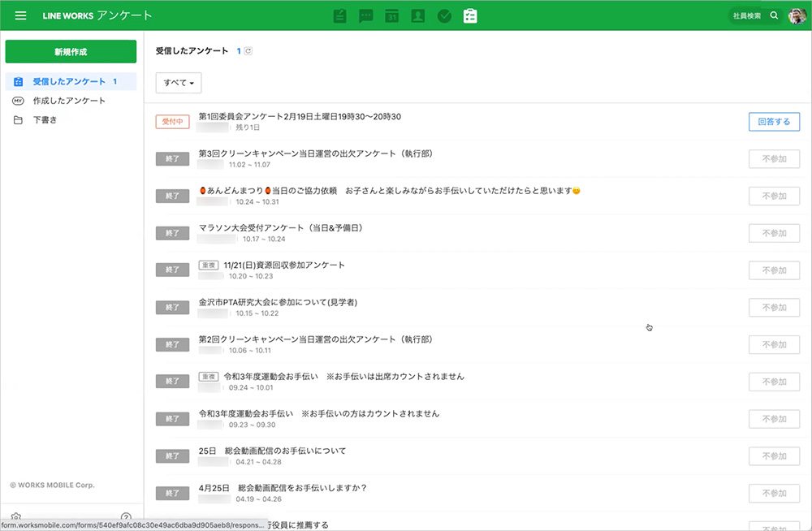Refresh the 受信したアンケート list
This screenshot has width=812, height=531.
[248, 51]
